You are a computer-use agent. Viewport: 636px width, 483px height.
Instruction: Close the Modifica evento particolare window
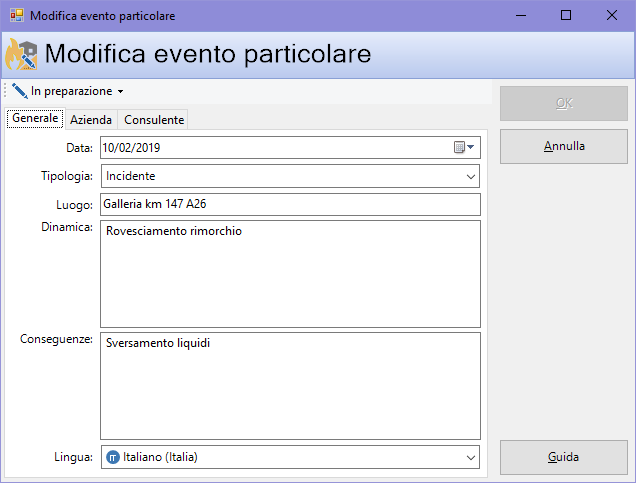tap(612, 15)
